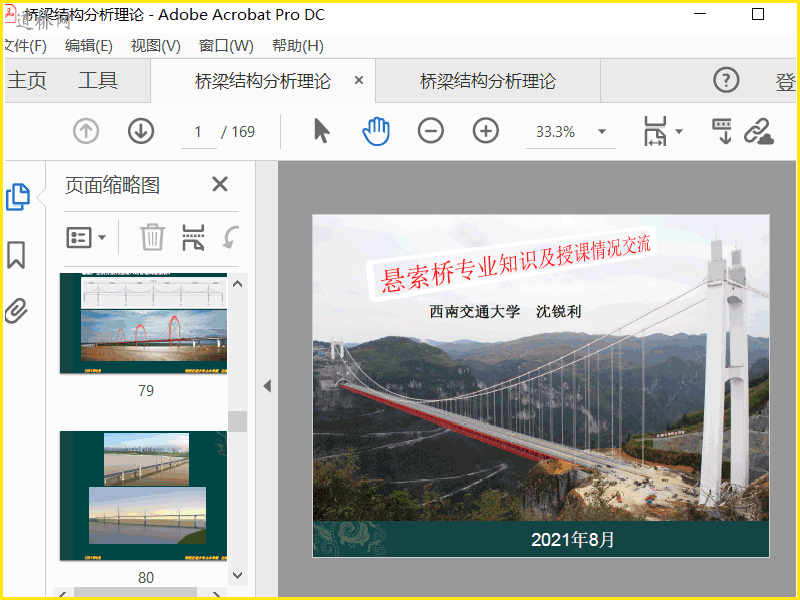800x600 pixels.
Task: Click the 登 login button
Action: pyautogui.click(x=786, y=82)
